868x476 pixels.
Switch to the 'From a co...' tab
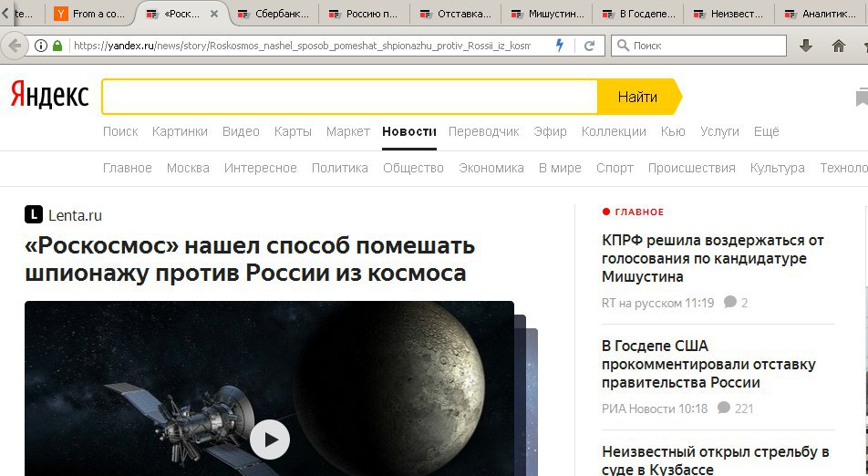coord(89,14)
